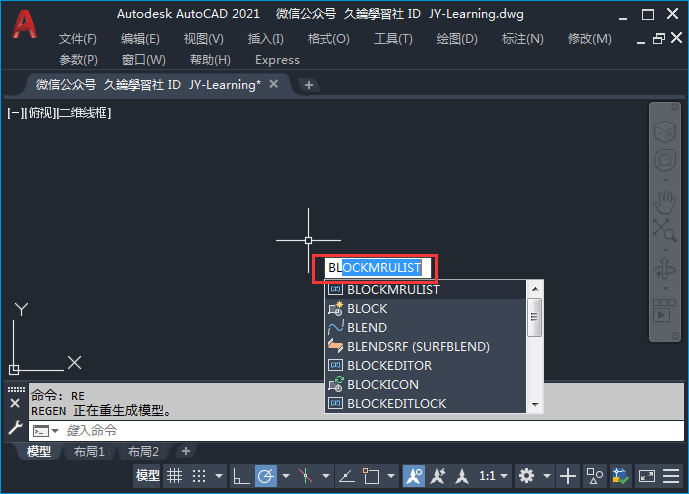Toggle snap mode dots icon
This screenshot has width=689, height=494.
199,476
